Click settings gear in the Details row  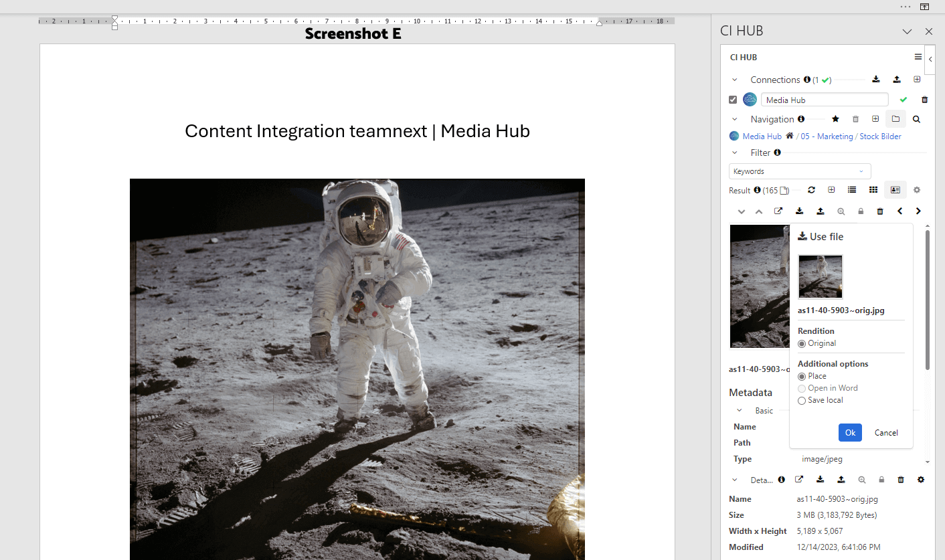click(x=921, y=480)
